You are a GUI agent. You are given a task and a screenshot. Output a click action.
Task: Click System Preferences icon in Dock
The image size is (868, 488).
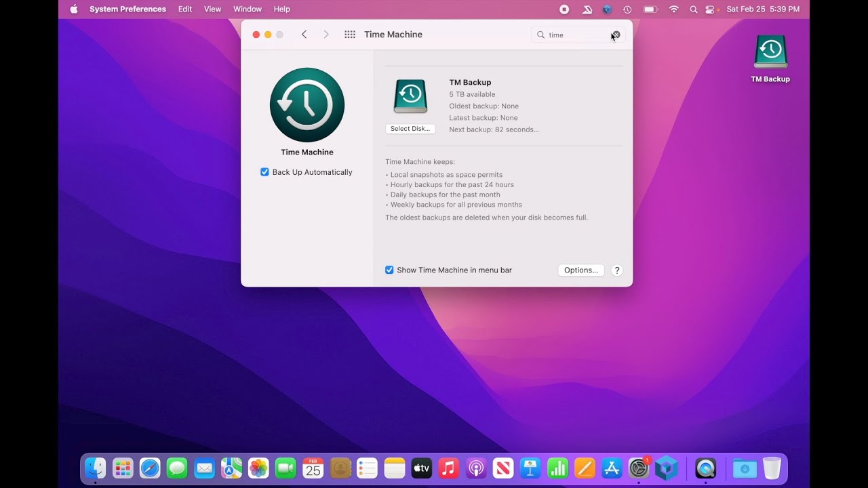coord(639,468)
